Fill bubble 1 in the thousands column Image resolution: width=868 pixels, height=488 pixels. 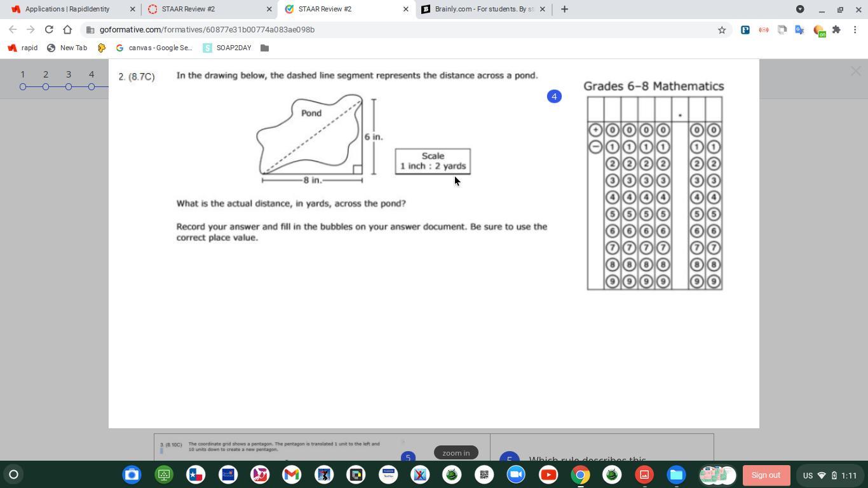pyautogui.click(x=613, y=147)
